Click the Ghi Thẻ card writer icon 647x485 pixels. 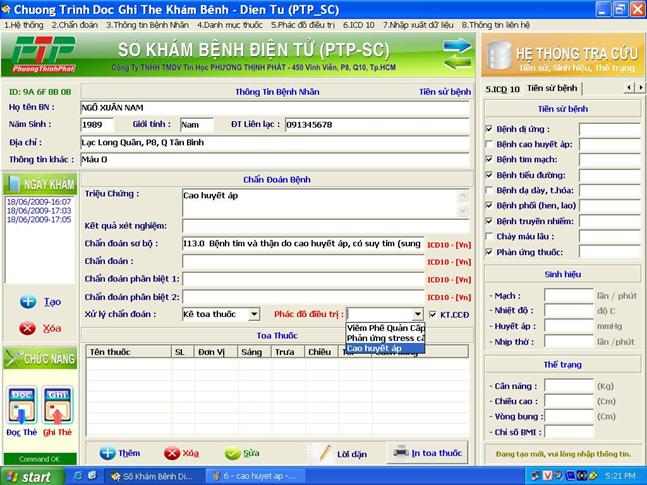57,405
